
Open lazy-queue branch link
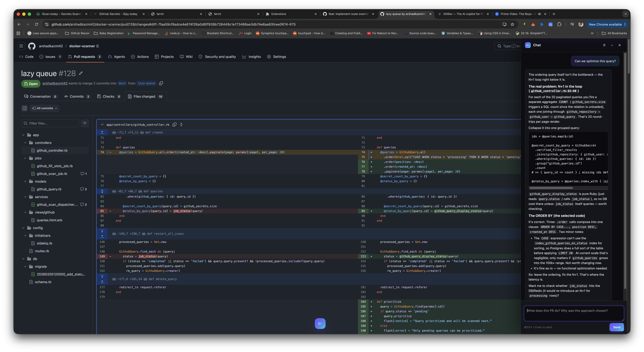tap(147, 83)
